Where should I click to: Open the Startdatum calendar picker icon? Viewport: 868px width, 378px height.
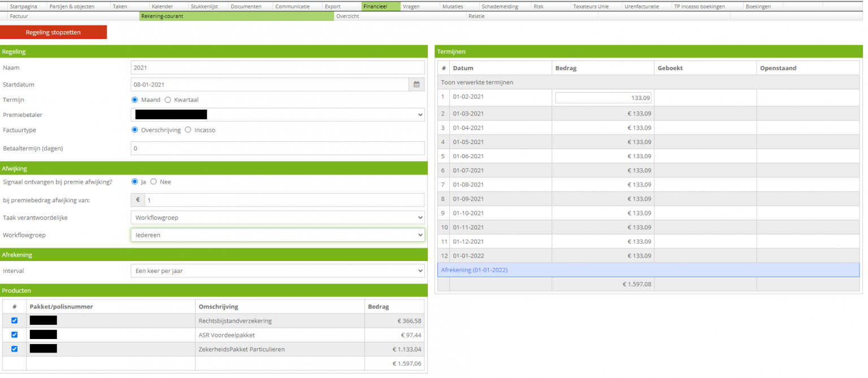click(416, 85)
